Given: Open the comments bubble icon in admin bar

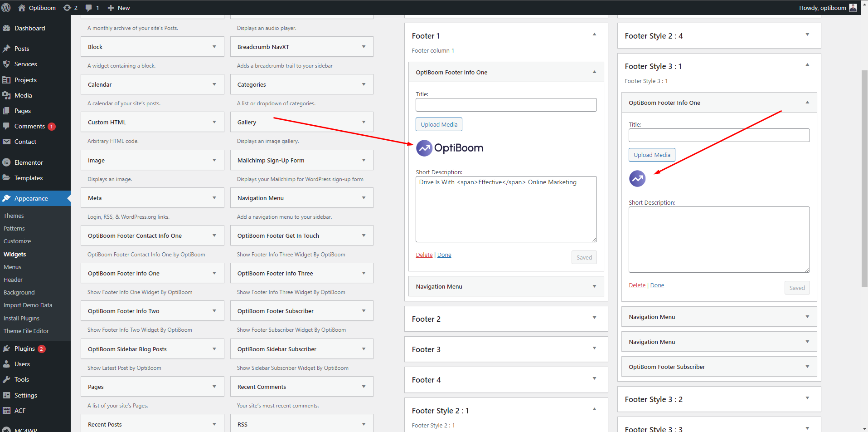Looking at the screenshot, I should (x=89, y=8).
